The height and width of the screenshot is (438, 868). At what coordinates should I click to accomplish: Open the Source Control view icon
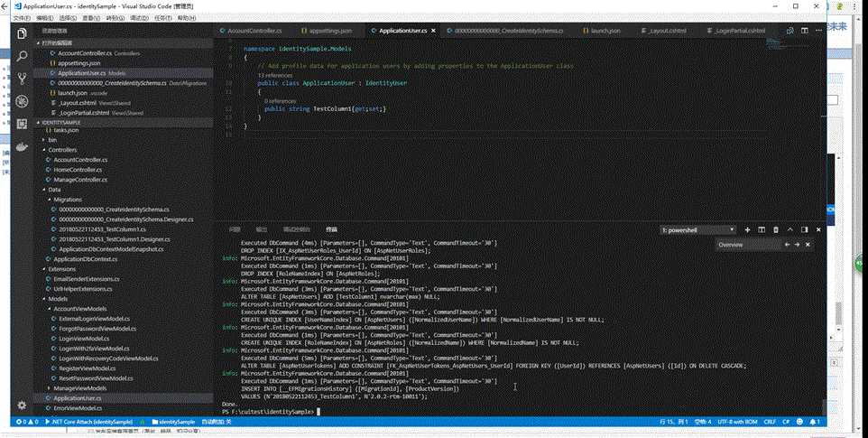[x=22, y=79]
